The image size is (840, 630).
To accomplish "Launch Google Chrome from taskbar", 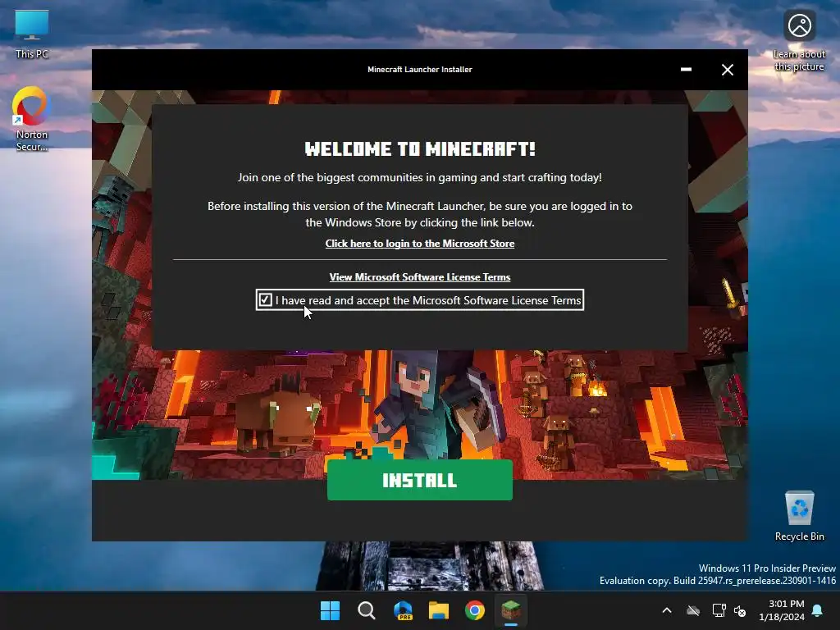I will pos(475,610).
